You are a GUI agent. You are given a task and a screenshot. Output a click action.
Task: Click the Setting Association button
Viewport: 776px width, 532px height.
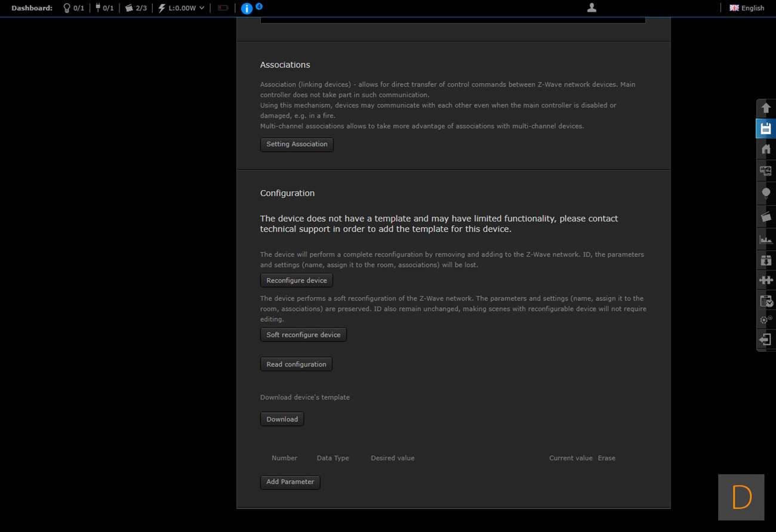[297, 144]
